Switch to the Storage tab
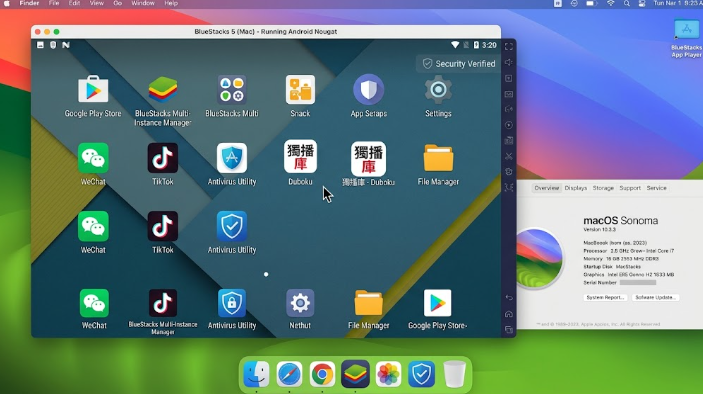703x394 pixels. [603, 188]
